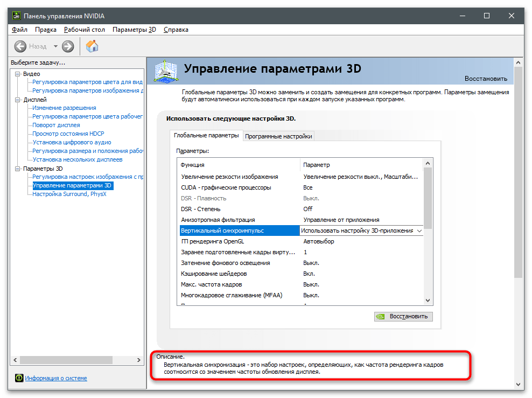The image size is (532, 398).
Task: Collapse the Параметры 3D tree node
Action: pos(18,169)
